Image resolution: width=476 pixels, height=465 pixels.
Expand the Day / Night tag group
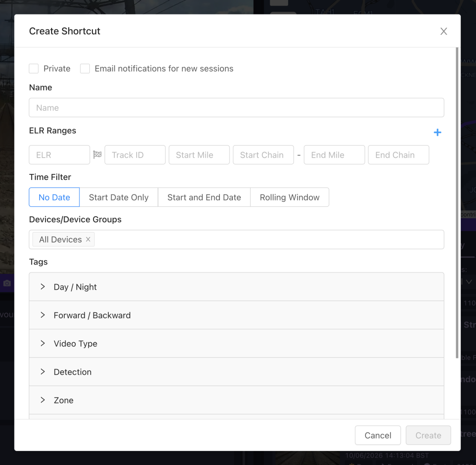click(237, 287)
